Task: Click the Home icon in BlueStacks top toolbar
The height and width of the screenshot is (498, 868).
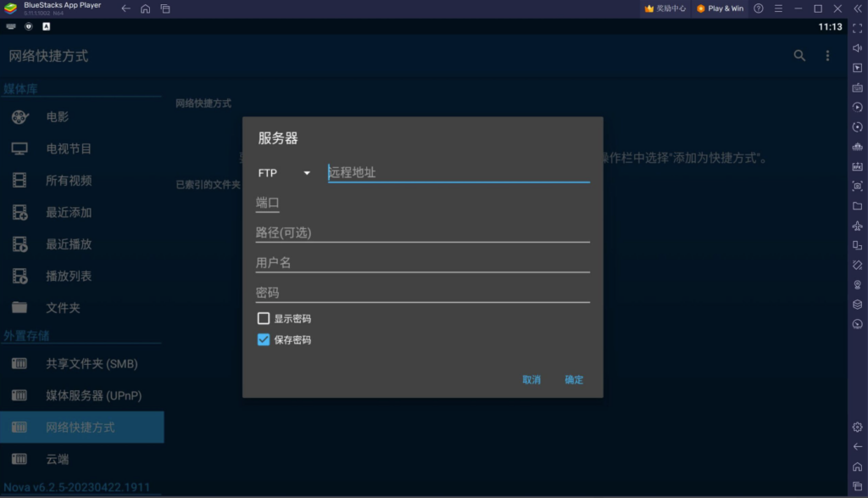Action: point(144,8)
